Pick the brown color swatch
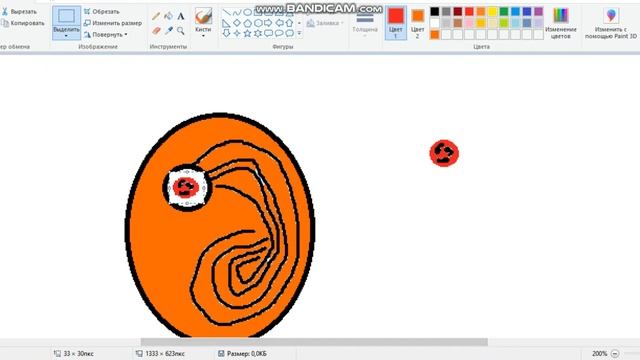 point(458,23)
